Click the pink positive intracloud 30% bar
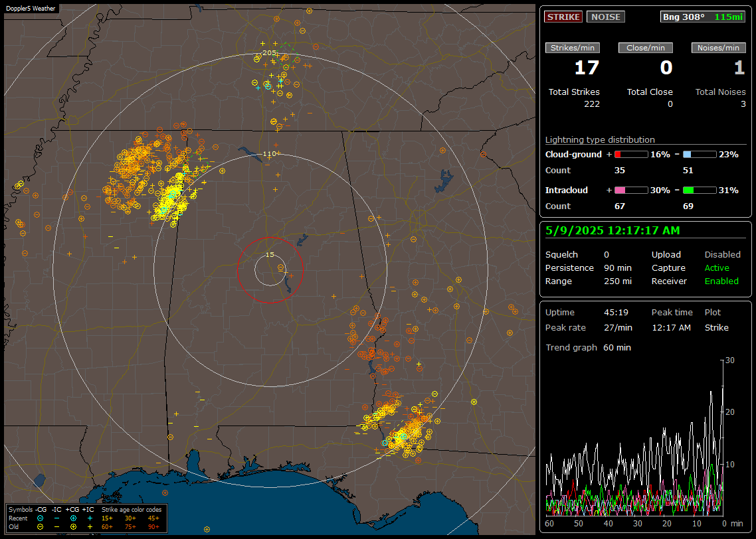The height and width of the screenshot is (539, 756). 631,191
